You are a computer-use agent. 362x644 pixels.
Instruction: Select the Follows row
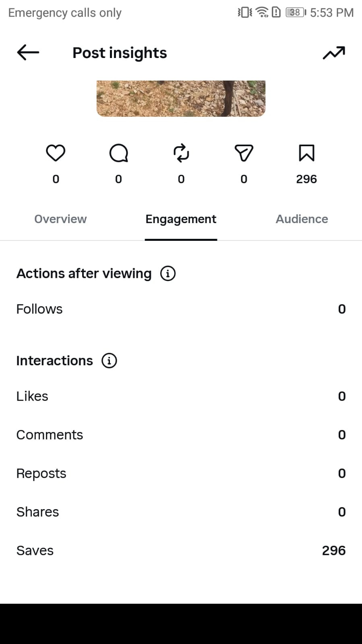coord(181,309)
